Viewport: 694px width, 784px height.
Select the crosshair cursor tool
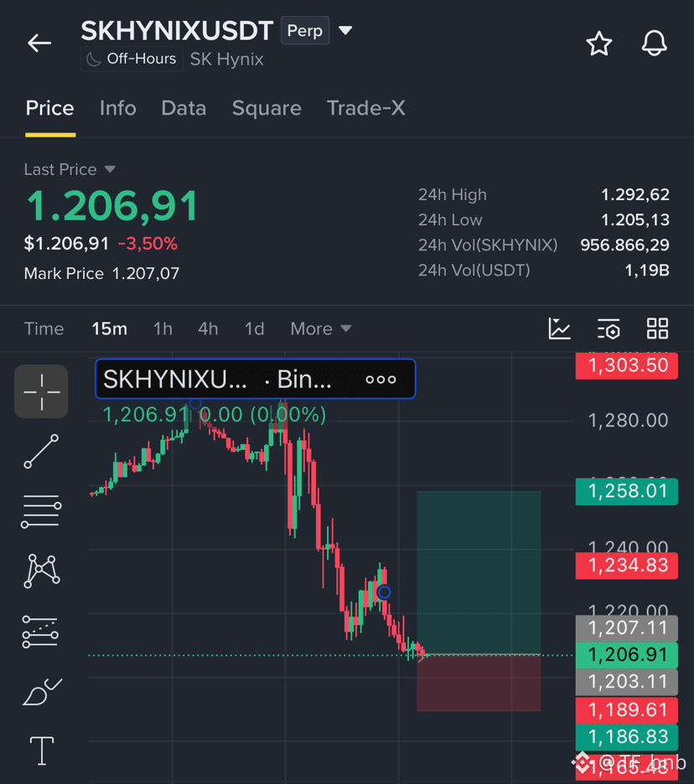click(x=42, y=391)
